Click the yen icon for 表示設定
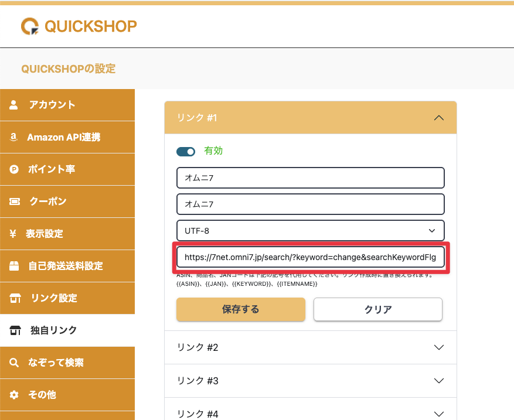 tap(13, 234)
